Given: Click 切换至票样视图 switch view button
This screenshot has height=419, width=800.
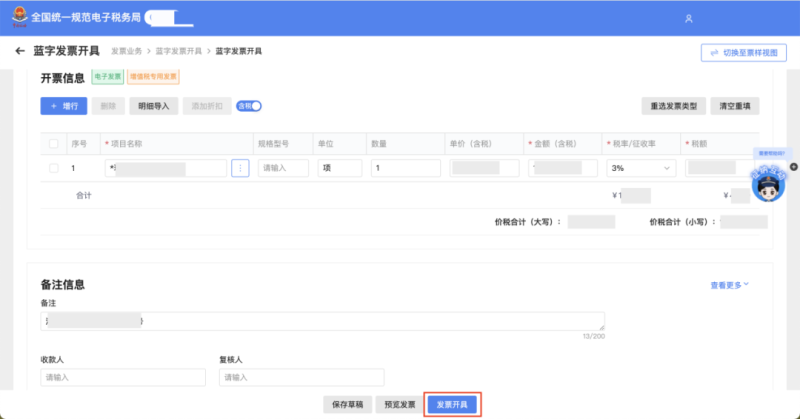Looking at the screenshot, I should [x=743, y=52].
